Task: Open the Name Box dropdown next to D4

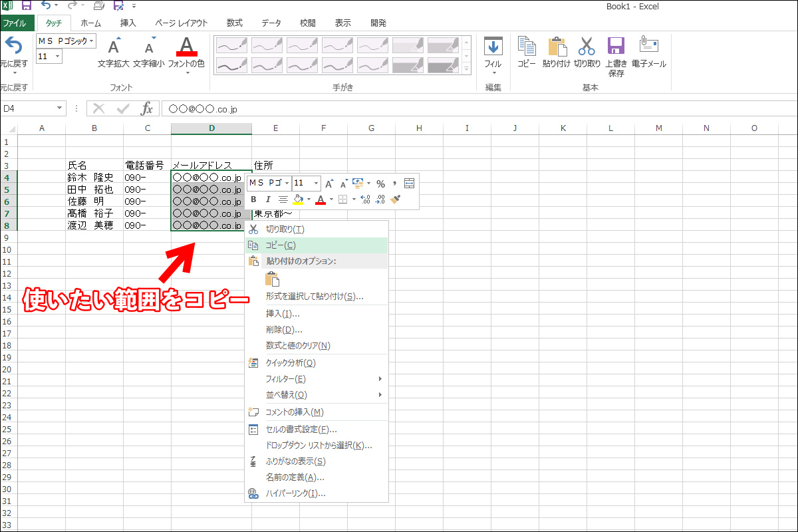Action: [x=61, y=108]
